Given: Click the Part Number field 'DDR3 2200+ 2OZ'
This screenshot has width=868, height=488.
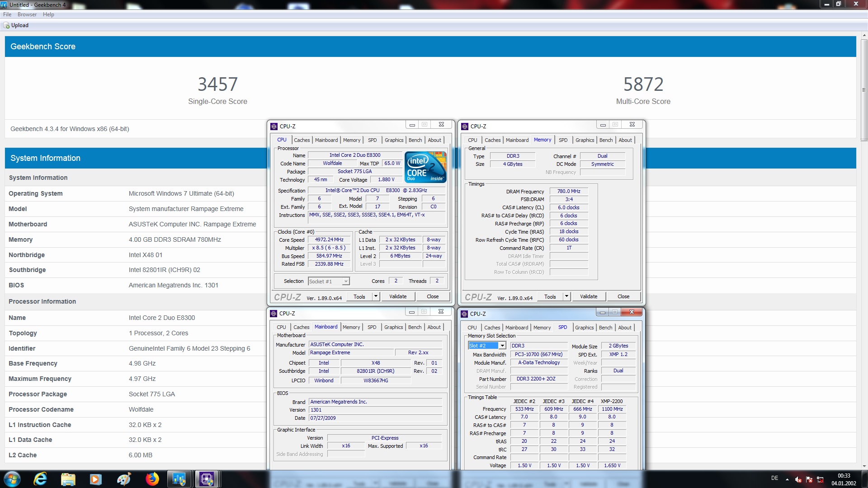Looking at the screenshot, I should 538,379.
